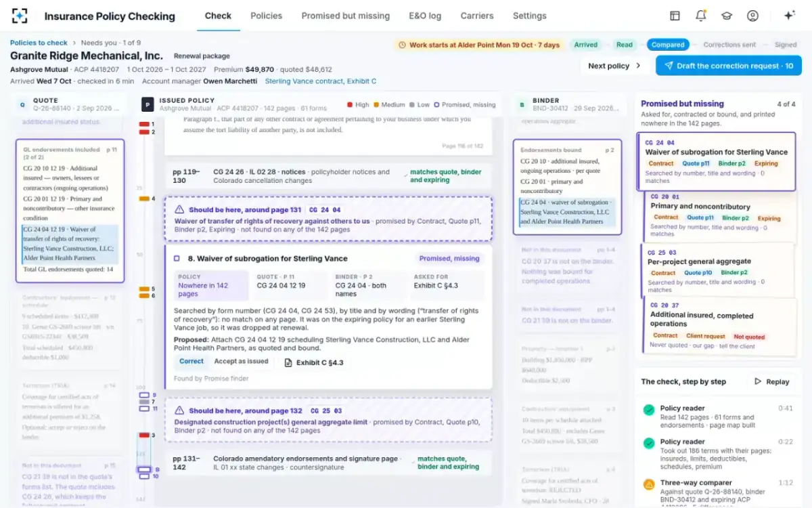Toggle the High severity legend filter

click(x=358, y=105)
